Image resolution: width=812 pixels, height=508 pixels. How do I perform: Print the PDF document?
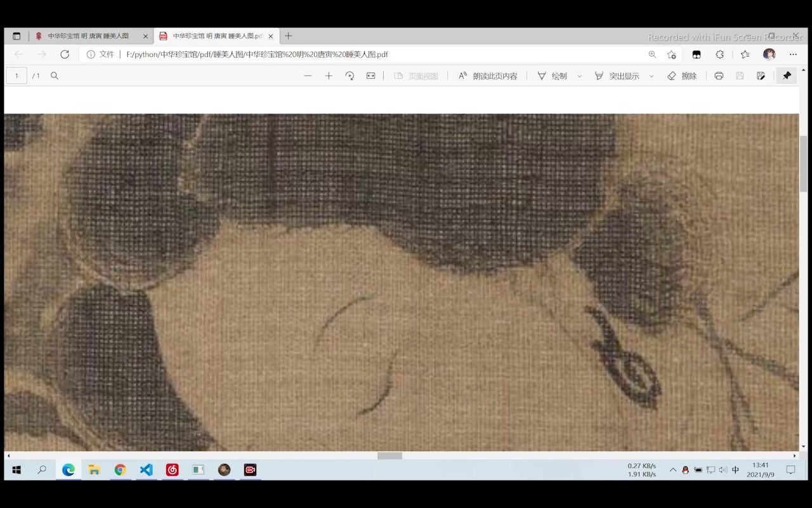tap(719, 76)
